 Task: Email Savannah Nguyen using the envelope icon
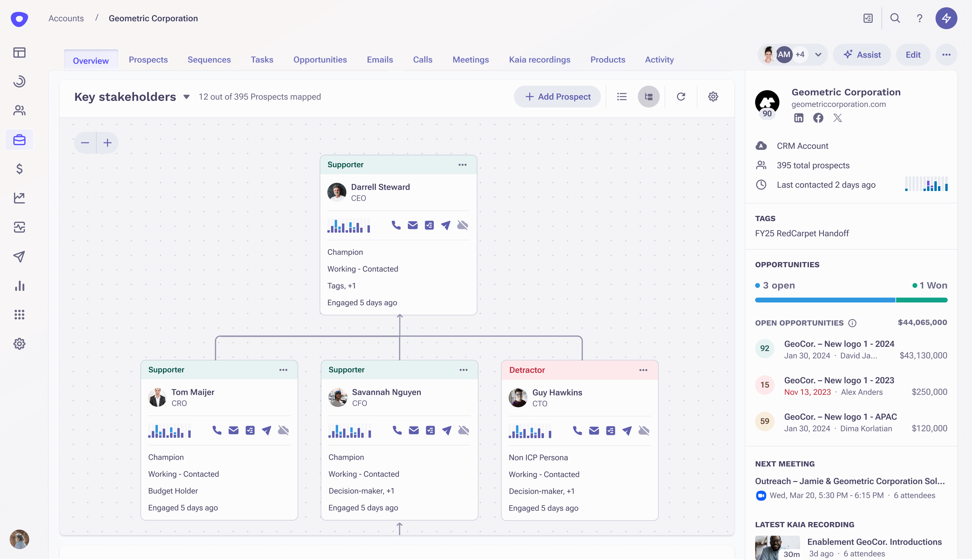(413, 430)
